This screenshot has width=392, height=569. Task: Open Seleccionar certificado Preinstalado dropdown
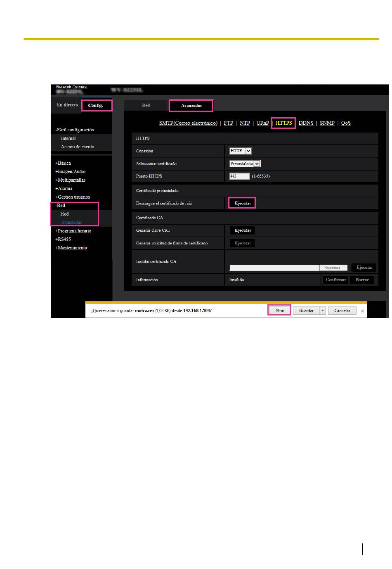click(x=245, y=164)
